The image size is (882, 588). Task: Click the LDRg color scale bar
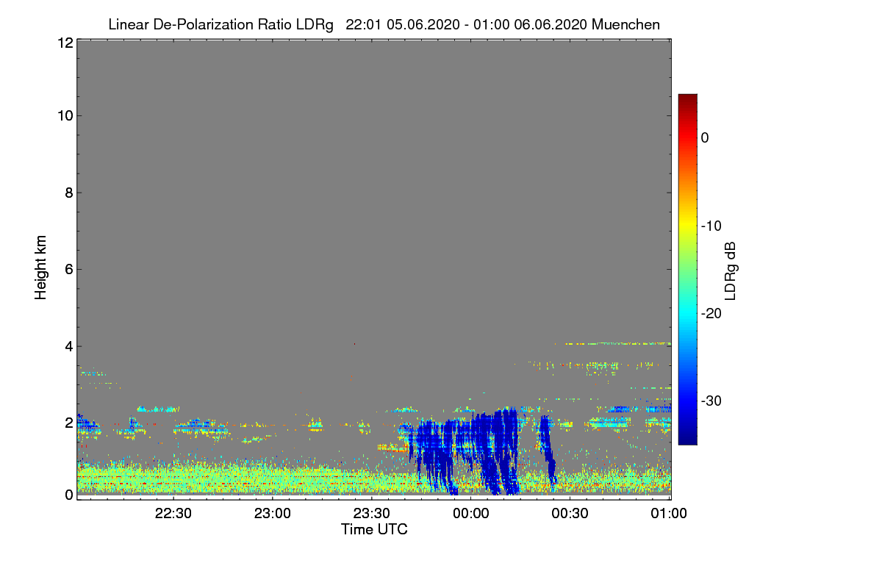pos(687,269)
